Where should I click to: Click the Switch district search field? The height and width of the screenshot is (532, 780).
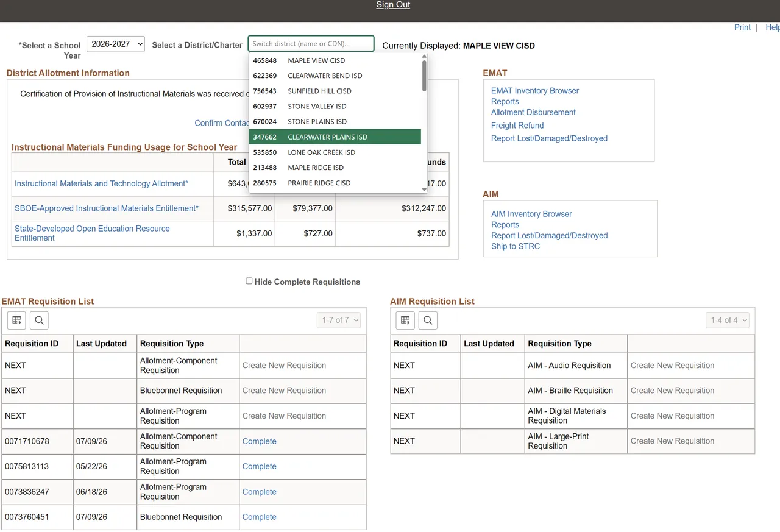click(311, 44)
